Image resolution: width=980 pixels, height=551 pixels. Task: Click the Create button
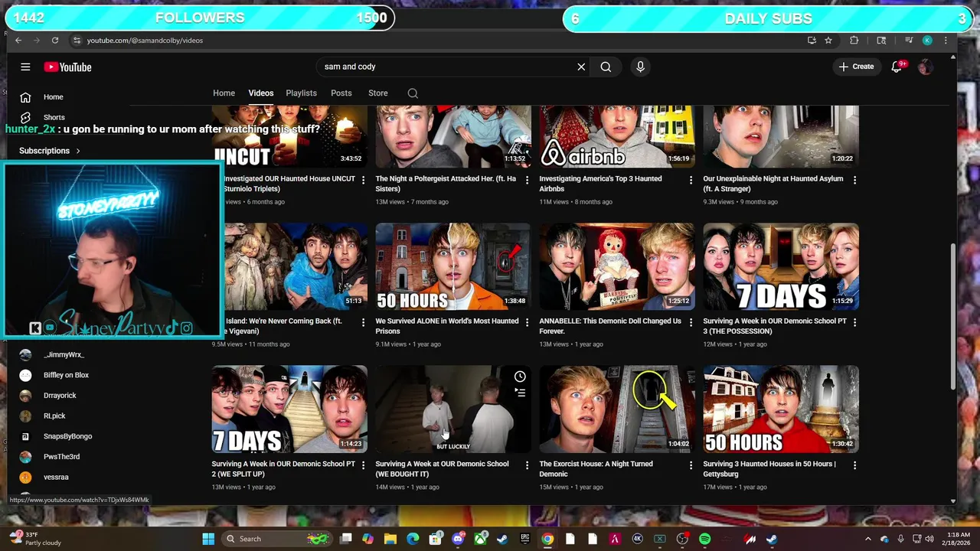coord(856,67)
